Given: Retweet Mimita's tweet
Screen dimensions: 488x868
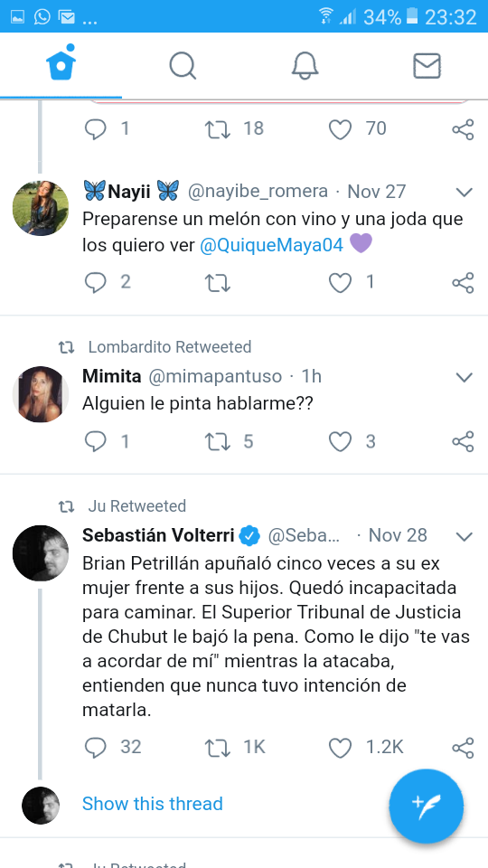Looking at the screenshot, I should tap(218, 442).
